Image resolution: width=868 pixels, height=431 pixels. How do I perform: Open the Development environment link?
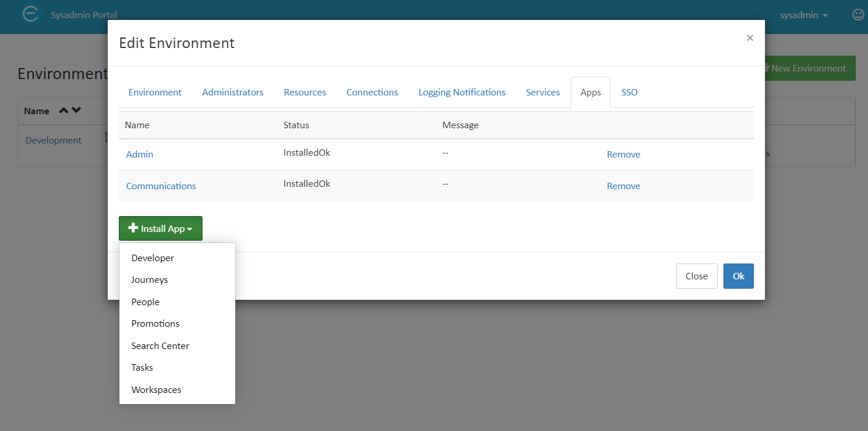[54, 141]
